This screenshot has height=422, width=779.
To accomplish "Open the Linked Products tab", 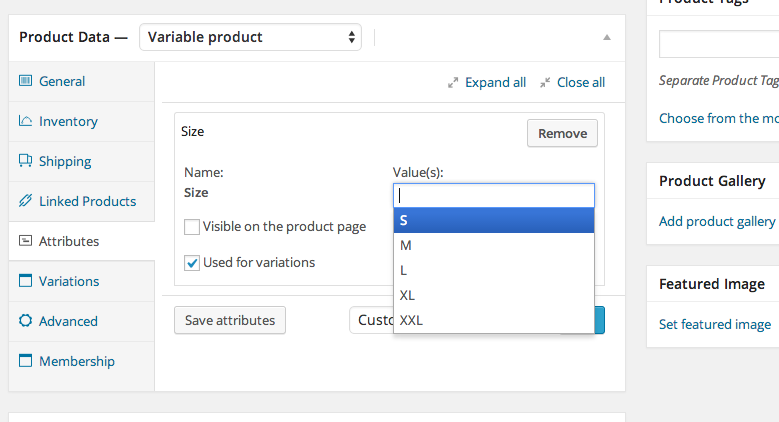I will 81,201.
